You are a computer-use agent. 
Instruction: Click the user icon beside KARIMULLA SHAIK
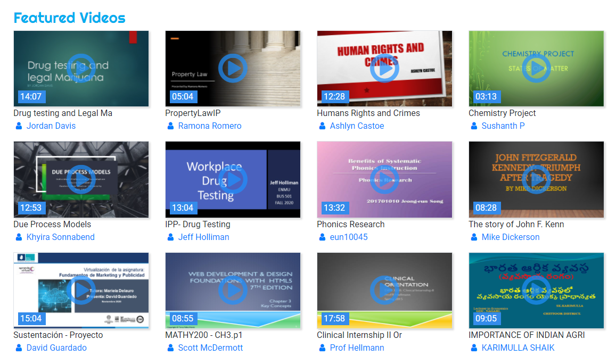click(x=474, y=348)
